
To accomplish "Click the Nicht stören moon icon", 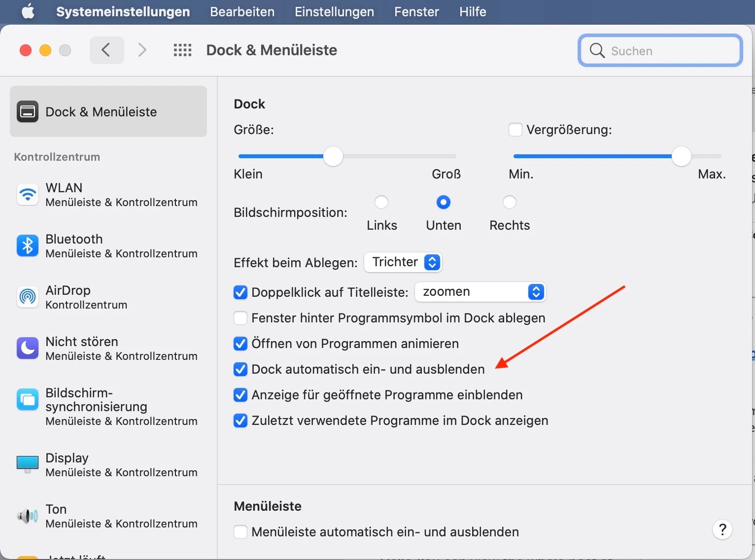I will pyautogui.click(x=28, y=349).
